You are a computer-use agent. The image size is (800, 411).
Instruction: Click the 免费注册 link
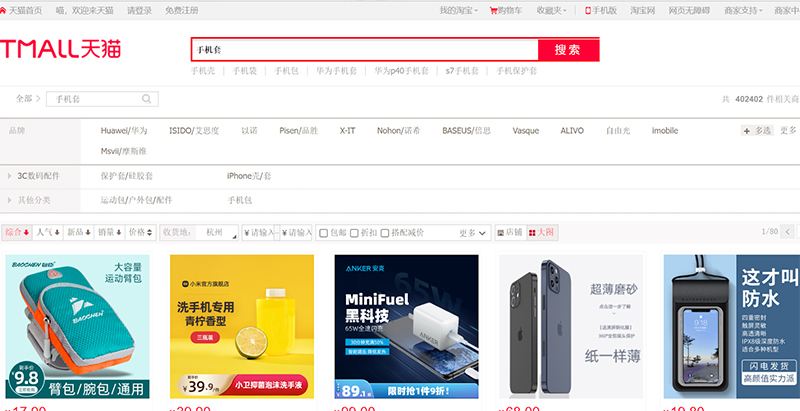click(x=181, y=10)
